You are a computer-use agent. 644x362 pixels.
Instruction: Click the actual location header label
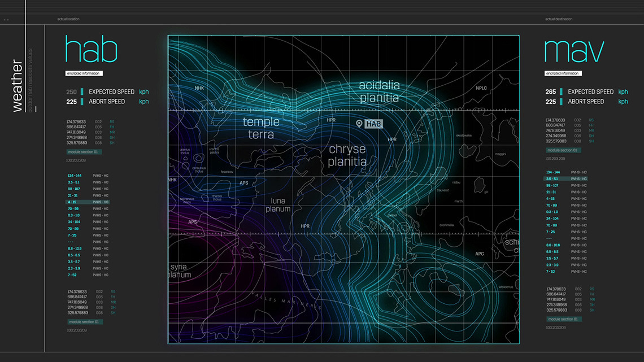[68, 19]
